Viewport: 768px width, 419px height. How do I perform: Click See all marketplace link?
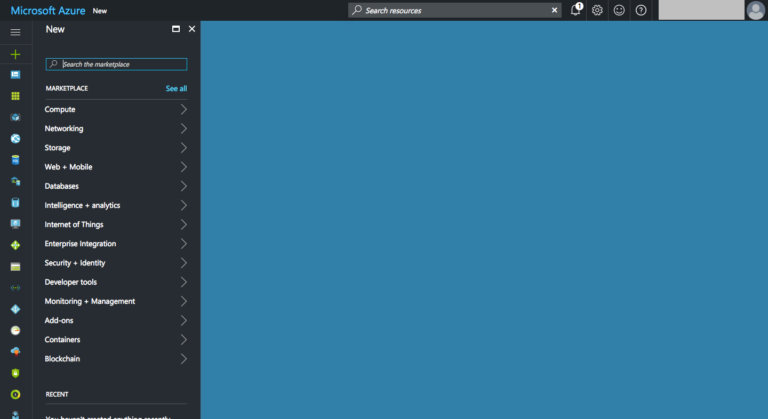point(176,89)
